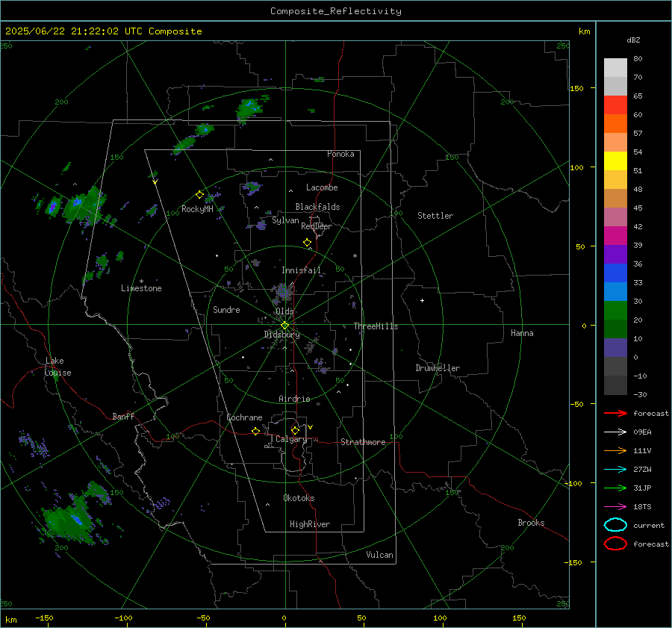
Task: Click the Drumheller town label
Action: click(438, 368)
